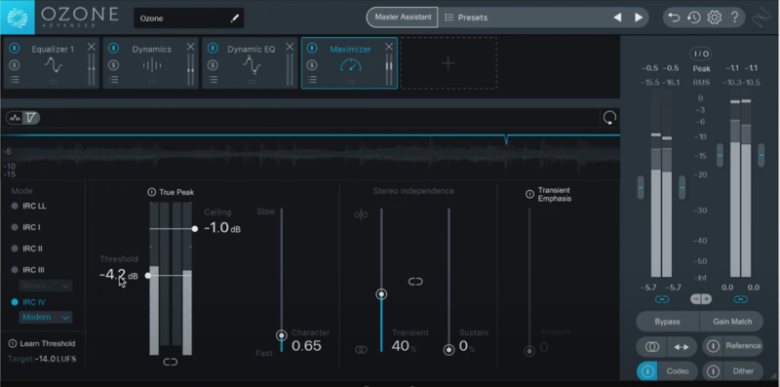Toggle Maximizer module power
Screen dimensions: 780x387
coord(312,48)
